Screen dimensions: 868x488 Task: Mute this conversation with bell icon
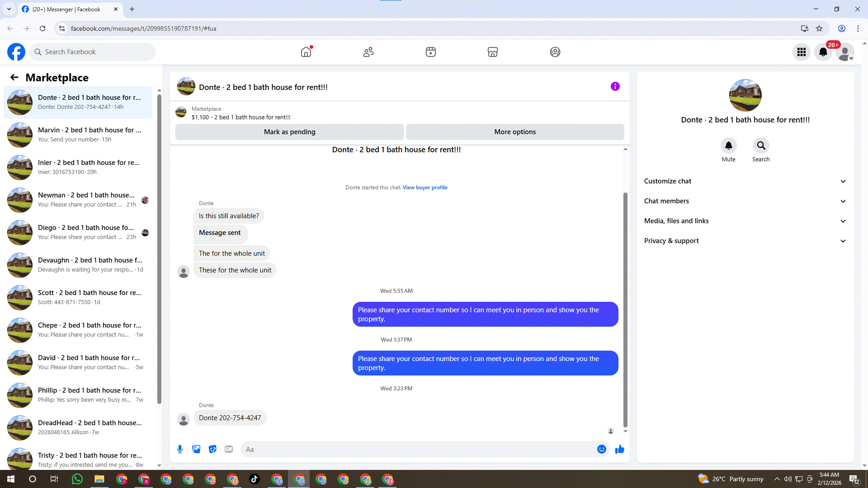(x=729, y=145)
